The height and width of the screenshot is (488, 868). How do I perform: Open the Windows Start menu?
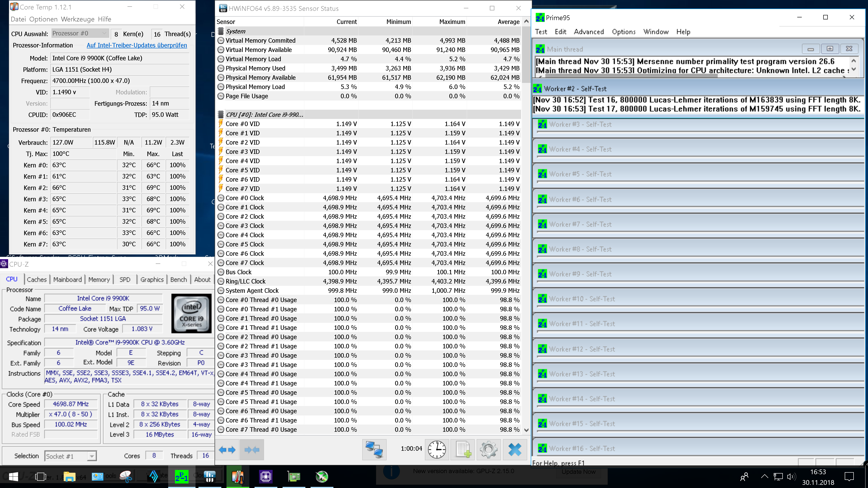click(14, 476)
